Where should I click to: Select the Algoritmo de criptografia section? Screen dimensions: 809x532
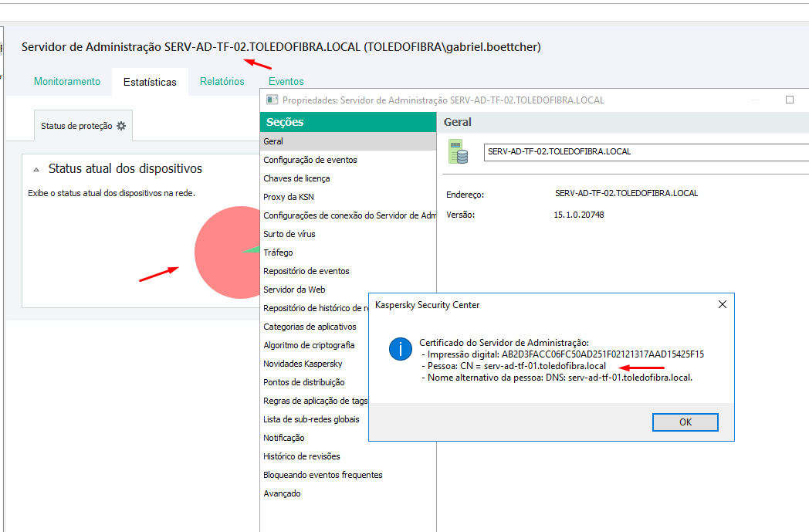point(315,345)
